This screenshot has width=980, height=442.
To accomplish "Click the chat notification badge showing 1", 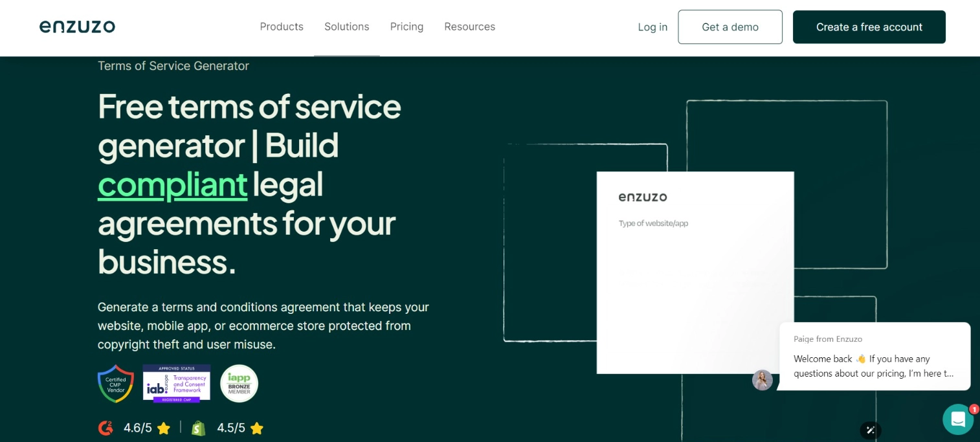I will click(974, 409).
